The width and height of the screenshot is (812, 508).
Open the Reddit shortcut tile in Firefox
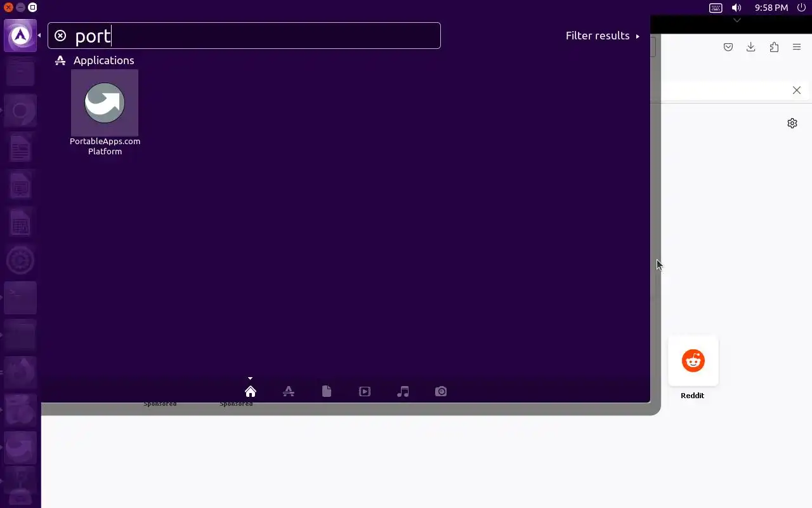pos(693,361)
